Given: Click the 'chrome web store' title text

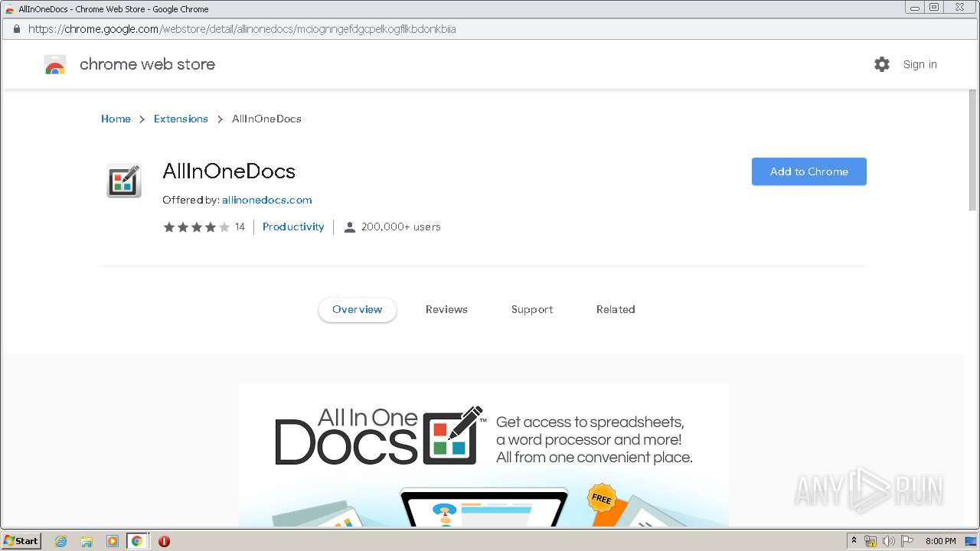Looking at the screenshot, I should tap(147, 64).
